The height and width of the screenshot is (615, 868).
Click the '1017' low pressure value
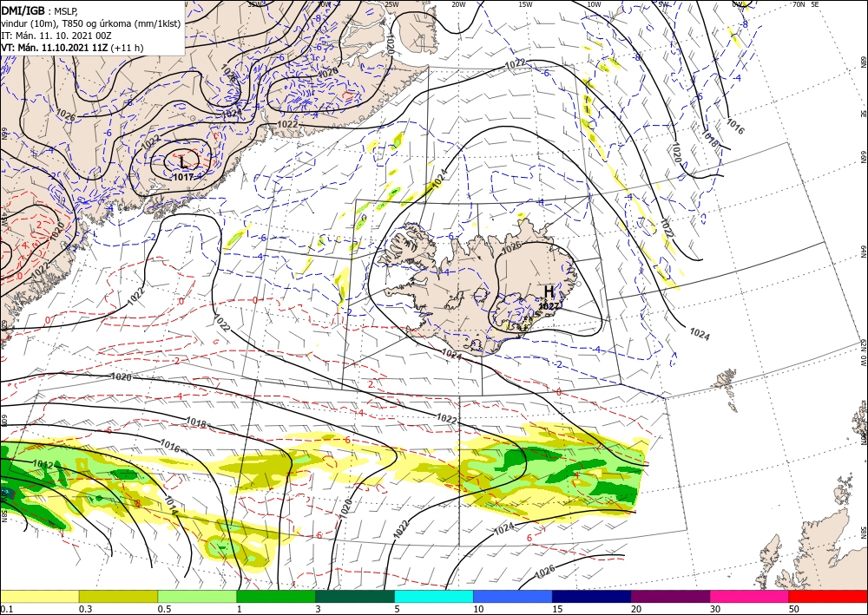tap(183, 177)
